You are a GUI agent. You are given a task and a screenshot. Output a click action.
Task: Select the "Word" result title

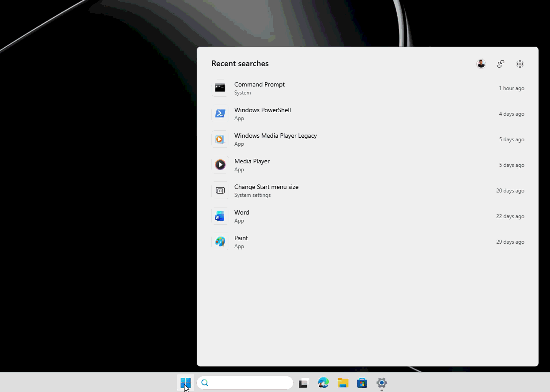click(x=242, y=212)
